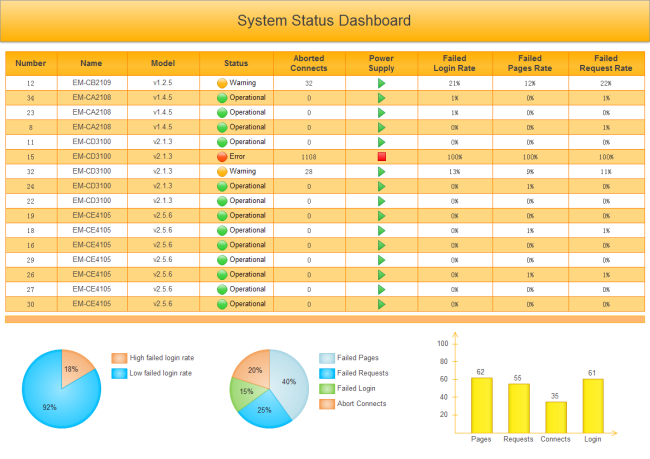The image size is (650, 459).
Task: Click the red square power supply icon
Action: (381, 157)
